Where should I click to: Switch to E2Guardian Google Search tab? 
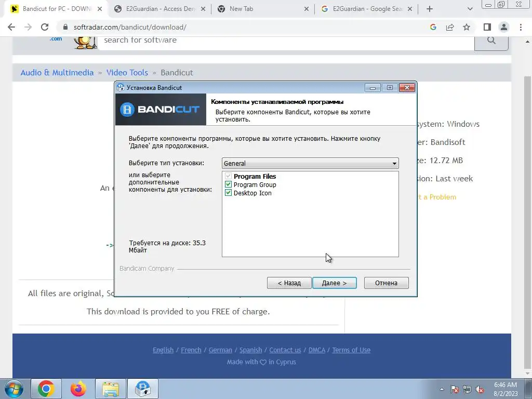click(367, 9)
